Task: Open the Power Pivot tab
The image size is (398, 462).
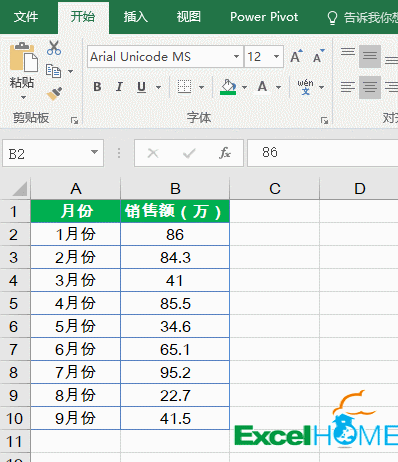Action: coord(264,17)
